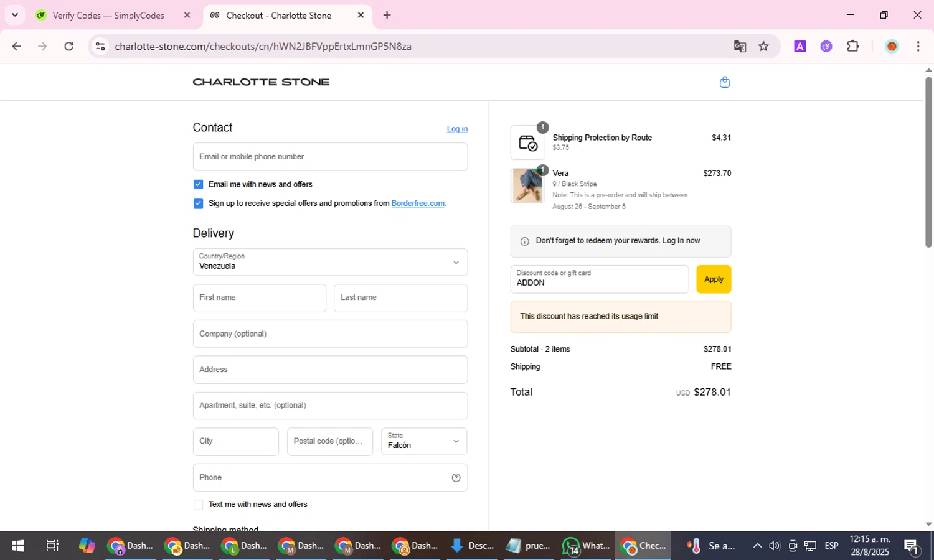Open Google Translate icon in address bar
934x560 pixels.
[x=740, y=46]
